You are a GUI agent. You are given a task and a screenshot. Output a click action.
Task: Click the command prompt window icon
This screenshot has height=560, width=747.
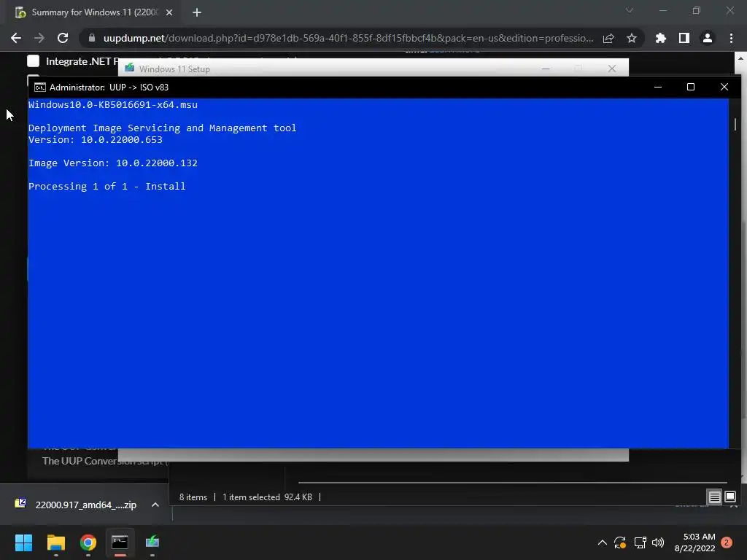[x=40, y=87]
